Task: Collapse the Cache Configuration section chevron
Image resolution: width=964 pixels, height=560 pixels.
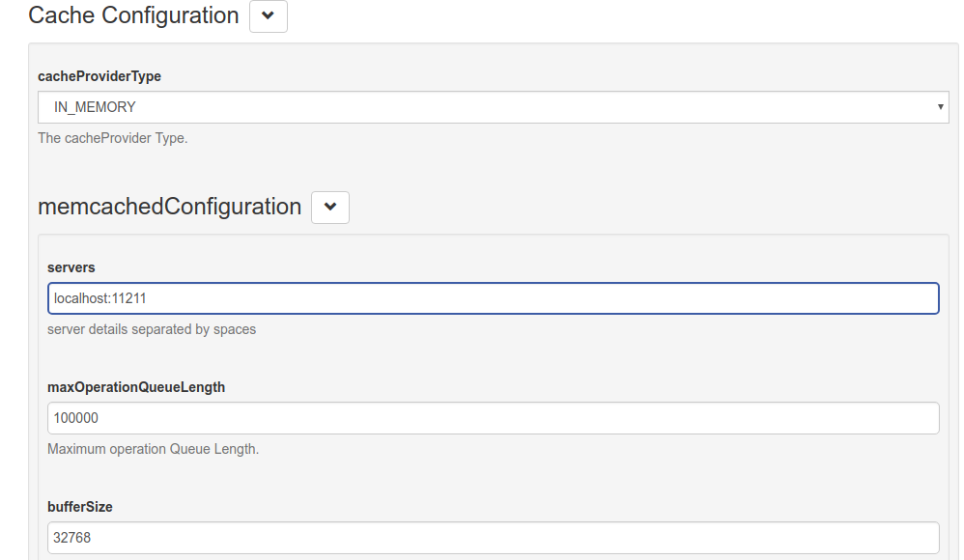Action: tap(269, 16)
